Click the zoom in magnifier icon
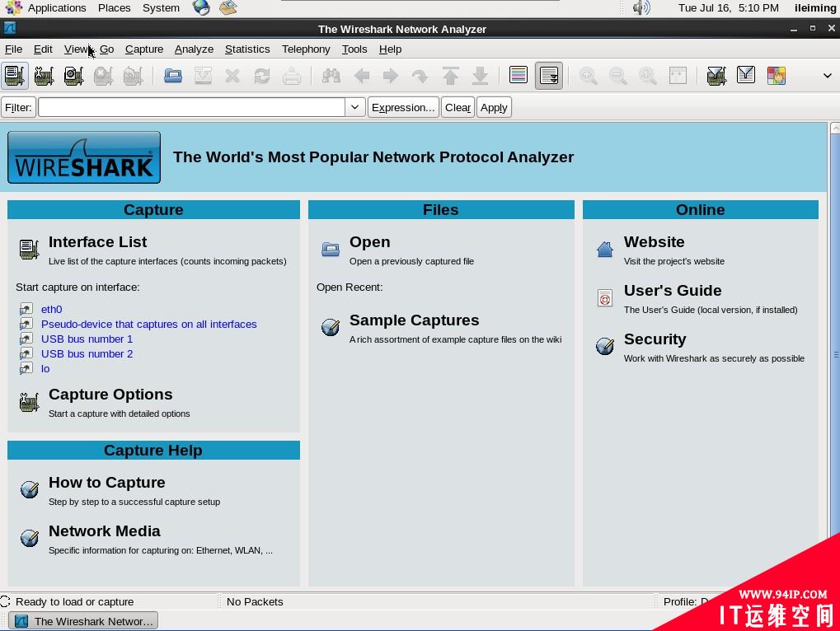 [589, 76]
